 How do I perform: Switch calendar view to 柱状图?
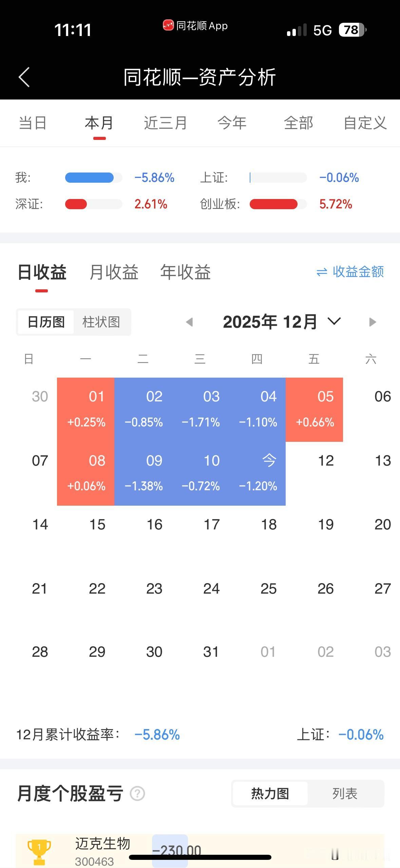click(101, 322)
